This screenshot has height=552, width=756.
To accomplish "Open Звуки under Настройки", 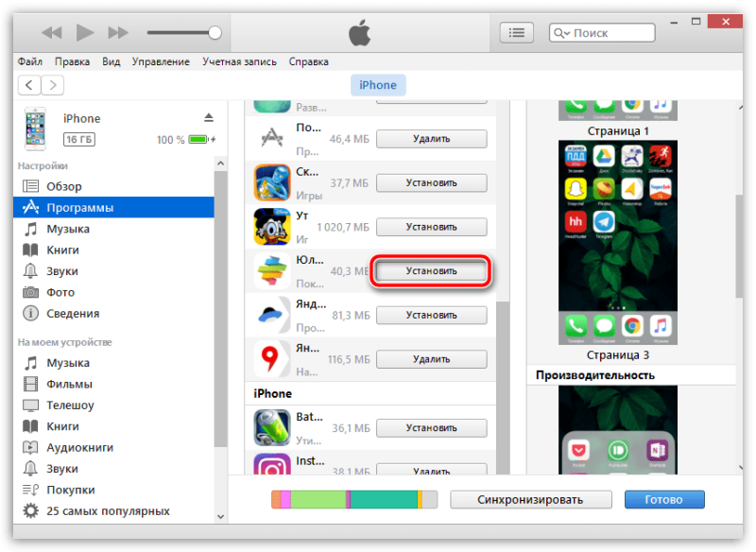I will [x=113, y=271].
